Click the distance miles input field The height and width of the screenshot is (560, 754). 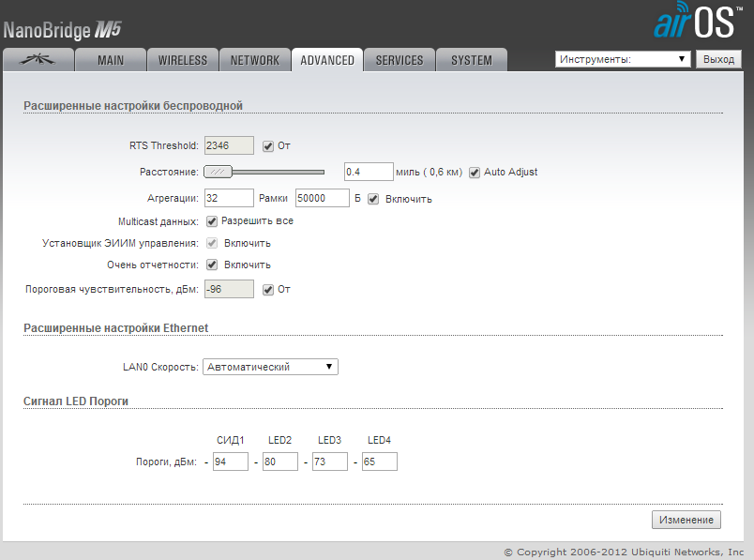coord(369,172)
